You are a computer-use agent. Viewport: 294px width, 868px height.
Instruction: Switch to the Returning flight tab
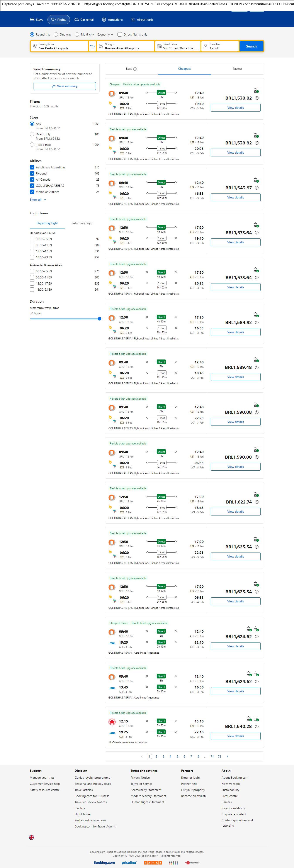click(x=82, y=223)
